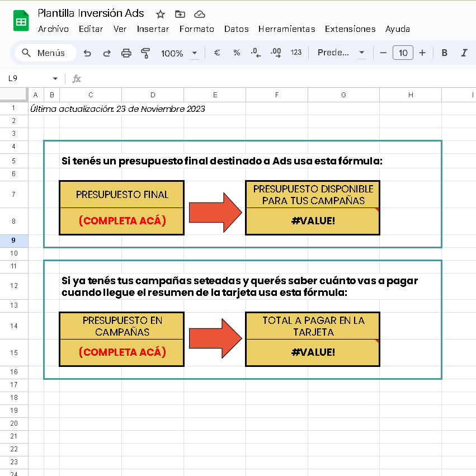
Task: Activate the paint format roller
Action: [146, 53]
